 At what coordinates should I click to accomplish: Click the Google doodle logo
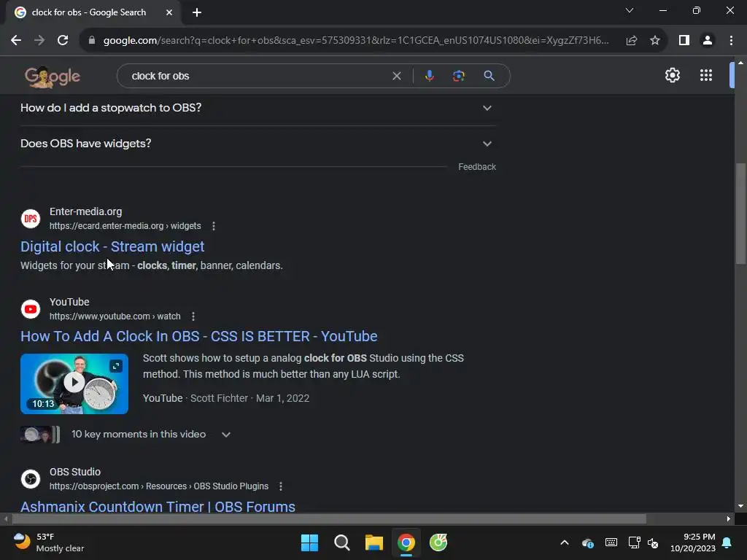tap(53, 77)
